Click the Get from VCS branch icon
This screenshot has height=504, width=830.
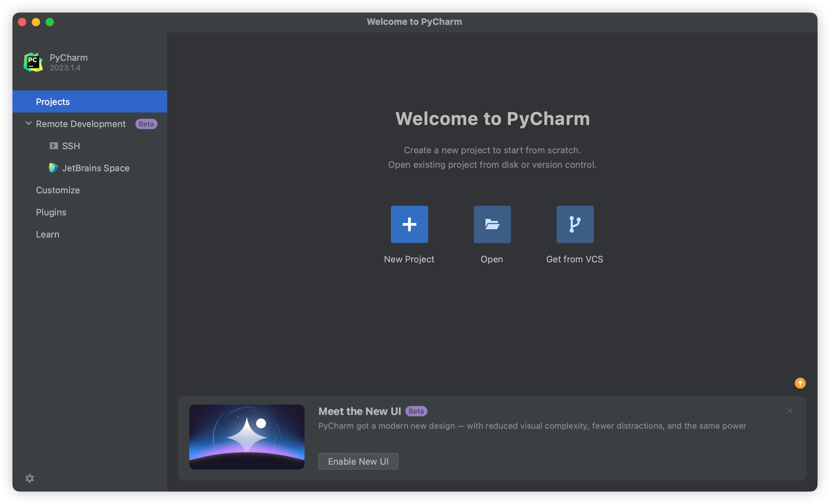point(575,224)
